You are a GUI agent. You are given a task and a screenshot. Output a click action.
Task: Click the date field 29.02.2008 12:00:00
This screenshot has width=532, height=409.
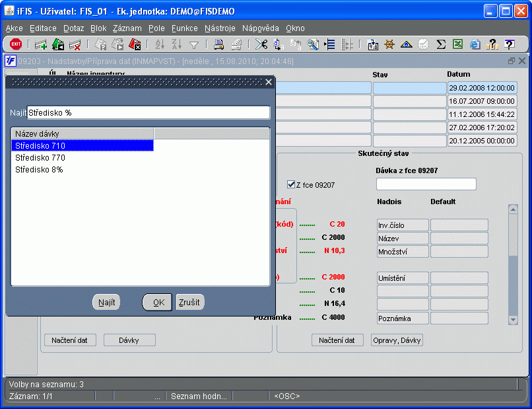(482, 88)
